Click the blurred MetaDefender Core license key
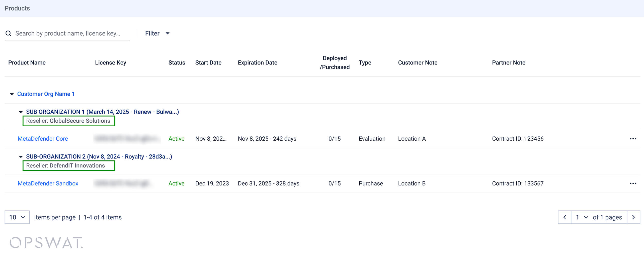This screenshot has width=644, height=261. tap(127, 139)
